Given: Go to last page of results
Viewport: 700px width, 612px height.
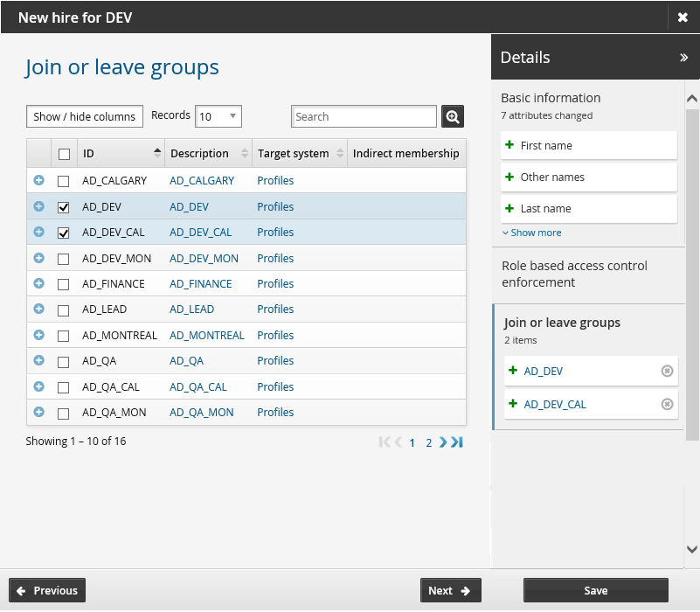Looking at the screenshot, I should (457, 442).
